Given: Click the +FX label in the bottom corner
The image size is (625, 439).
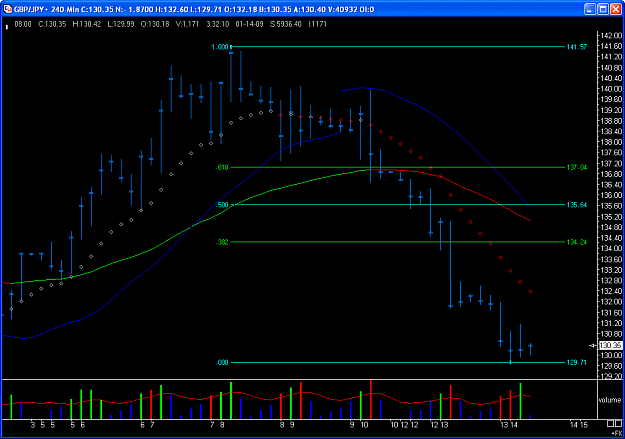Looking at the screenshot, I should click(x=616, y=433).
